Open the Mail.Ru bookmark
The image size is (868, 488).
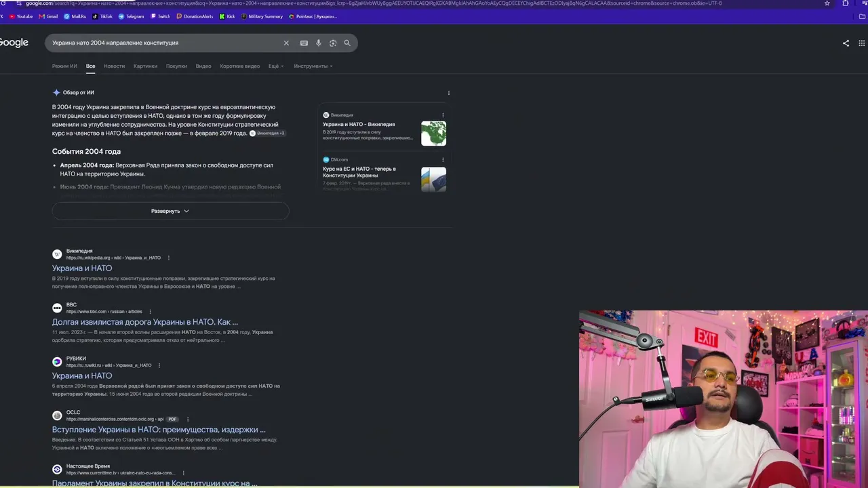75,16
